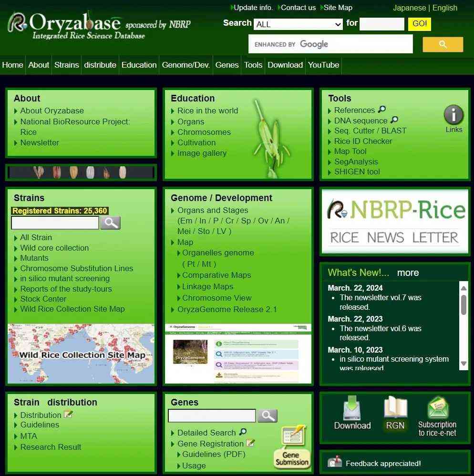Open the About Oryzabase link
The image size is (474, 476).
coord(52,111)
